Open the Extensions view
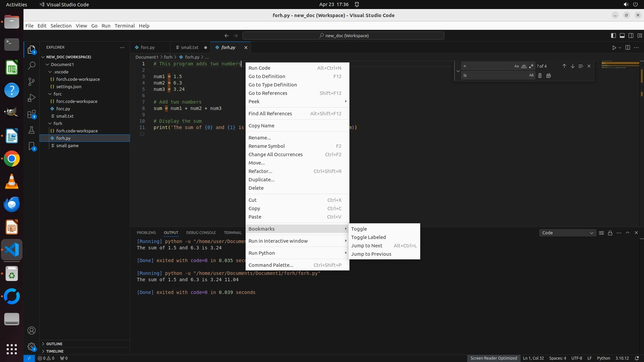 click(x=32, y=114)
